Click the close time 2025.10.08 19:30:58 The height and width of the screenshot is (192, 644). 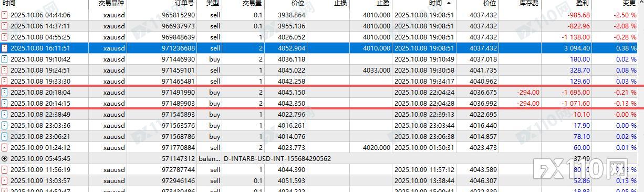point(424,70)
